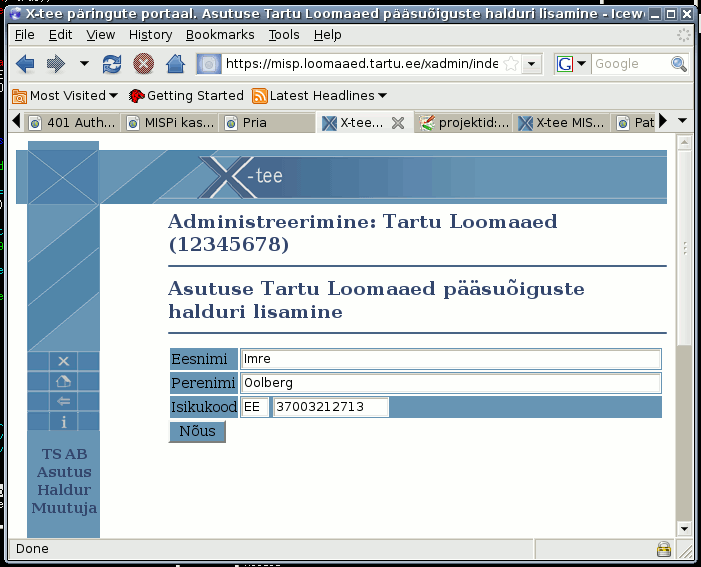This screenshot has width=701, height=567.
Task: Bookmark this page with the star icon
Action: pyautogui.click(x=511, y=64)
